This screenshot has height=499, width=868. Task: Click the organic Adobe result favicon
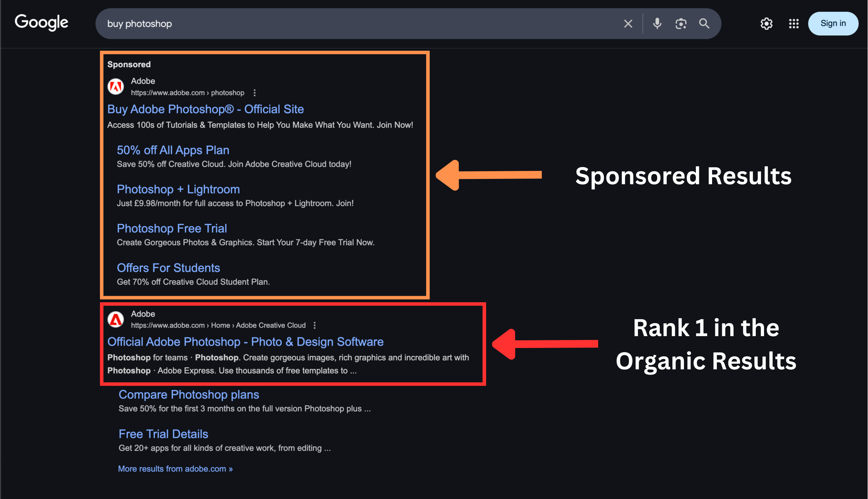pyautogui.click(x=116, y=320)
